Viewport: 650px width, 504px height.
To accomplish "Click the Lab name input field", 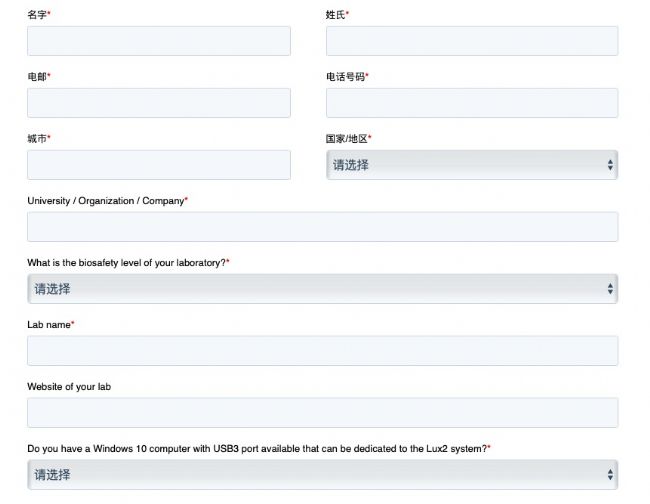I will 323,351.
